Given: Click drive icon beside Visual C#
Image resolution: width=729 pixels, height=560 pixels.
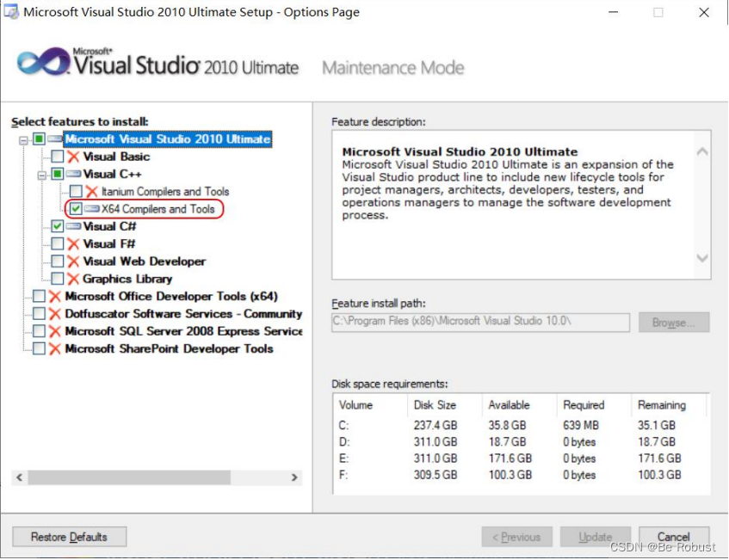Looking at the screenshot, I should pyautogui.click(x=73, y=226).
